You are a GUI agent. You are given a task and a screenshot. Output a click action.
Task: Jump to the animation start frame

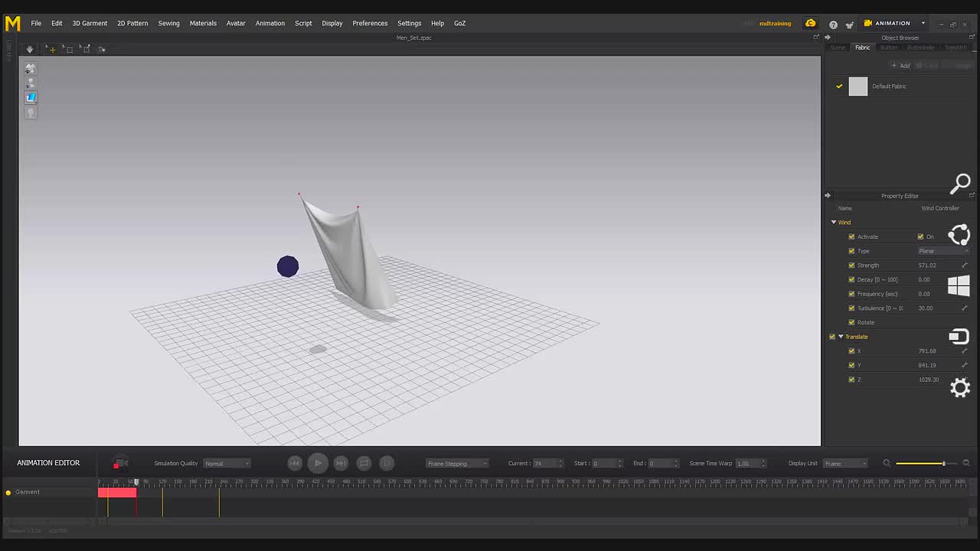(295, 463)
